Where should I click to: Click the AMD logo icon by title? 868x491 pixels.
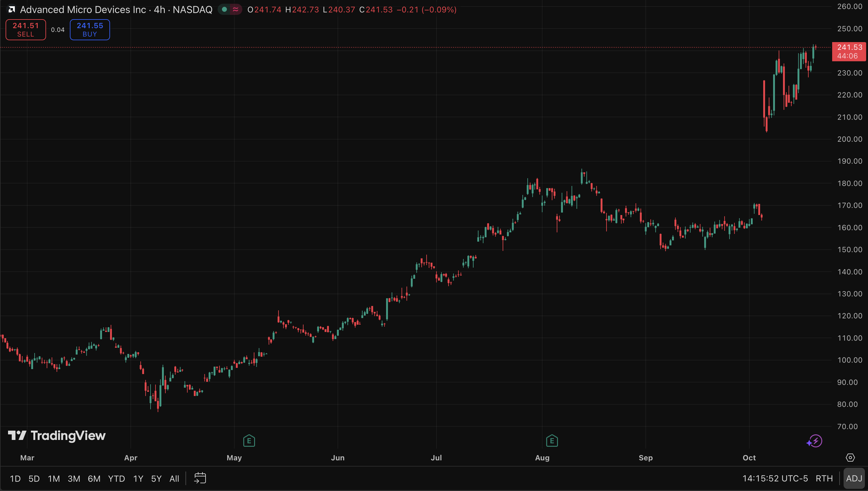(x=11, y=9)
